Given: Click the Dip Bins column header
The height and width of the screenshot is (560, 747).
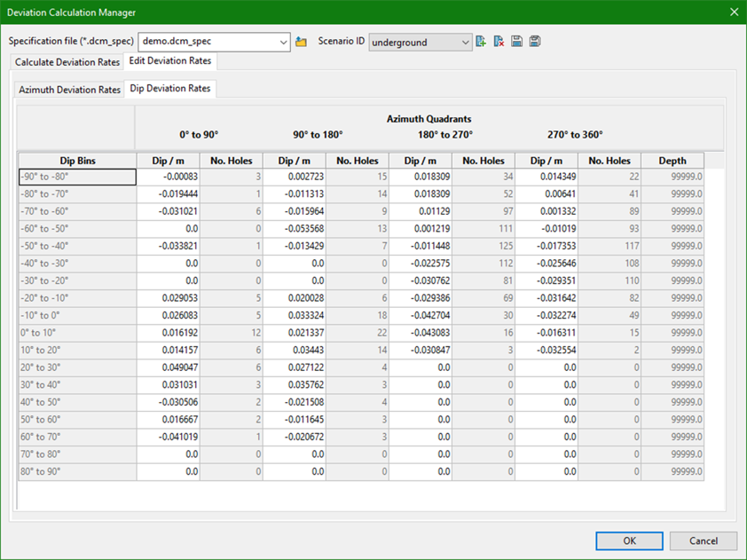Looking at the screenshot, I should click(77, 161).
